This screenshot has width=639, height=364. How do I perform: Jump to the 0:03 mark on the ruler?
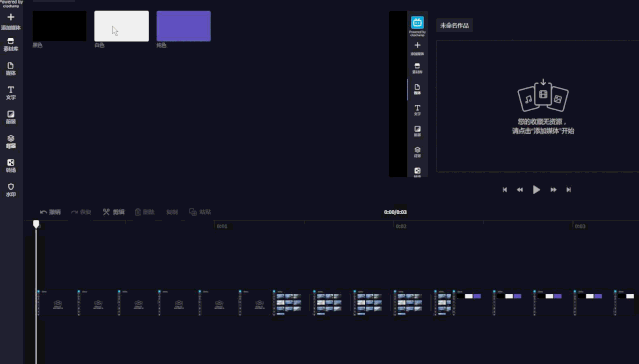click(580, 226)
